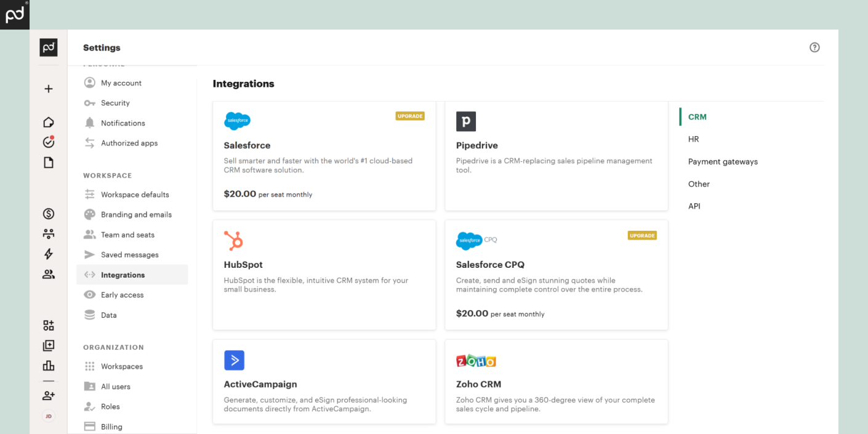Click the JD user avatar

pos(49,416)
